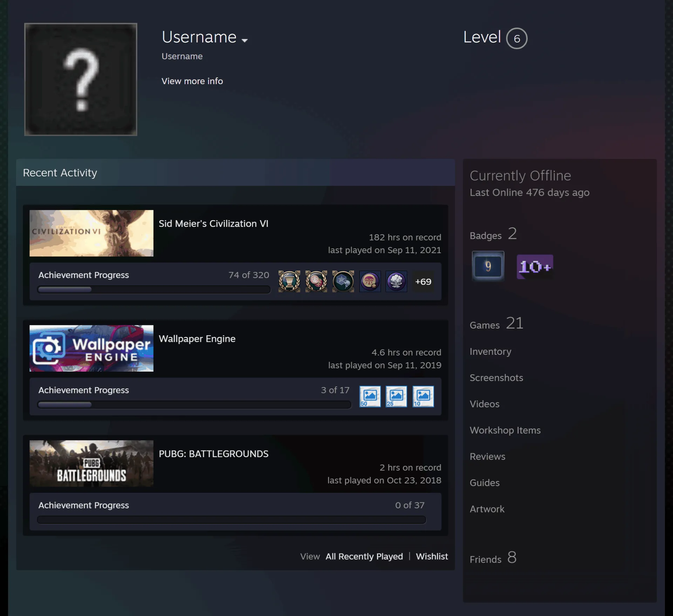
Task: Click the Civilization VI achievement progress bar
Action: 154,290
